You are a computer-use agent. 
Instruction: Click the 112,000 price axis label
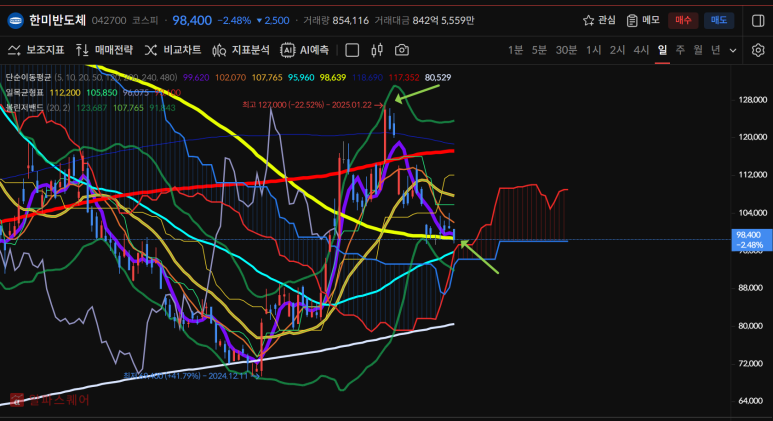[x=753, y=175]
